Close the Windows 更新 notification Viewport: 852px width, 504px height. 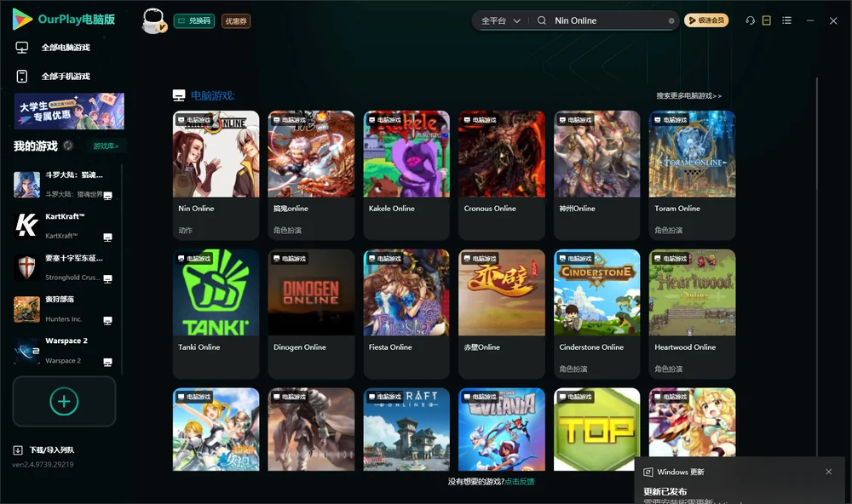pyautogui.click(x=829, y=472)
